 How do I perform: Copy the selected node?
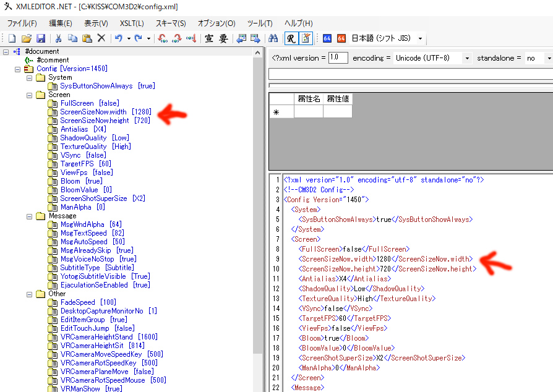pos(72,38)
